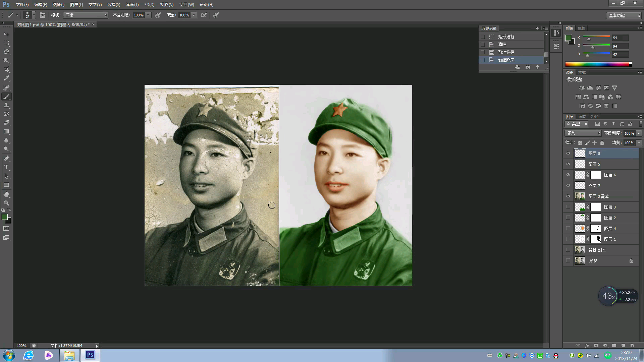This screenshot has width=644, height=362.
Task: Toggle Quick Mask mode
Action: (6, 229)
